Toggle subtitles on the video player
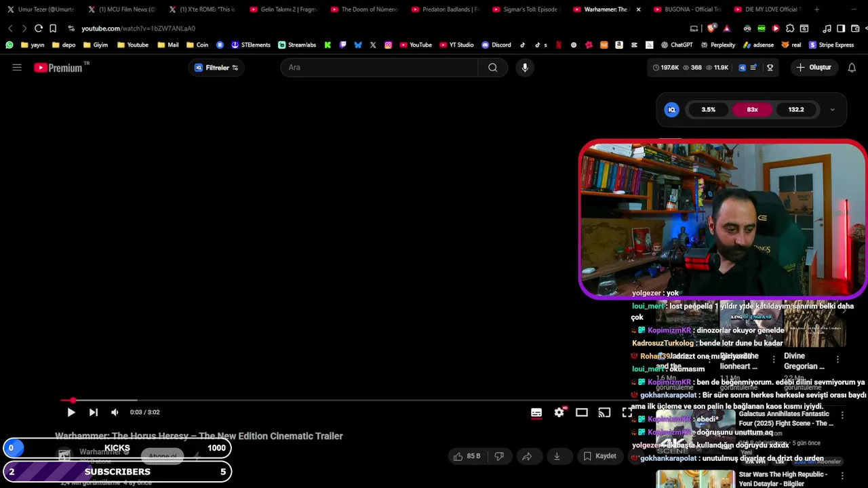This screenshot has width=868, height=488. tap(536, 412)
